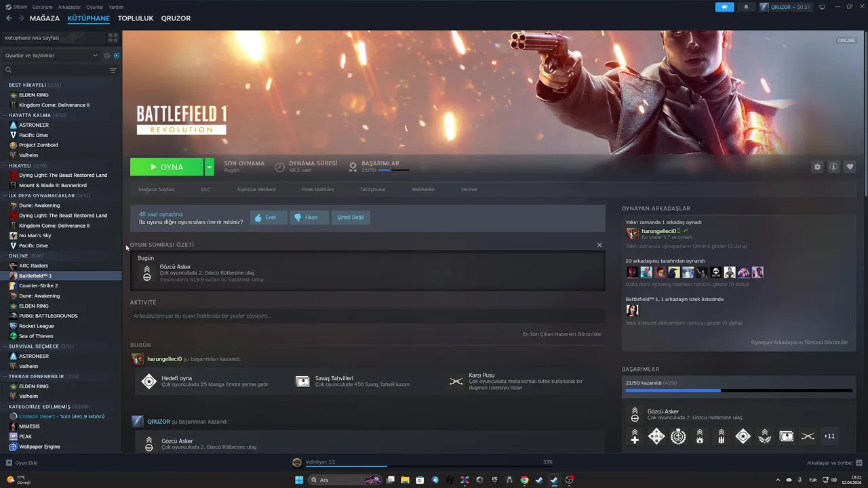The width and height of the screenshot is (868, 488).
Task: Open Arkadaşlar ve Sohbet
Action: coord(834,463)
